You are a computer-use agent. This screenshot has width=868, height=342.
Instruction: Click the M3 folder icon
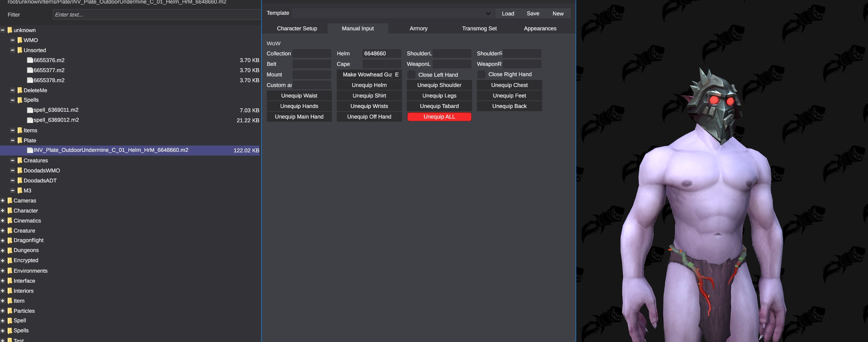point(20,190)
